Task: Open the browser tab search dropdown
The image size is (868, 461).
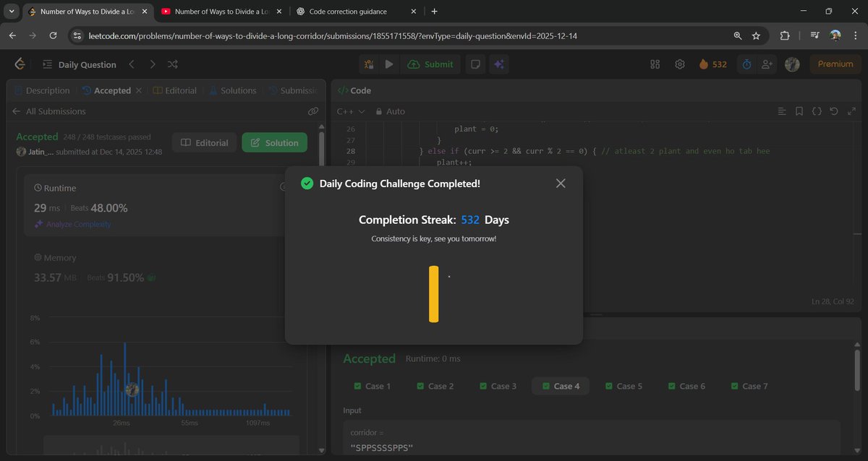Action: [x=12, y=12]
